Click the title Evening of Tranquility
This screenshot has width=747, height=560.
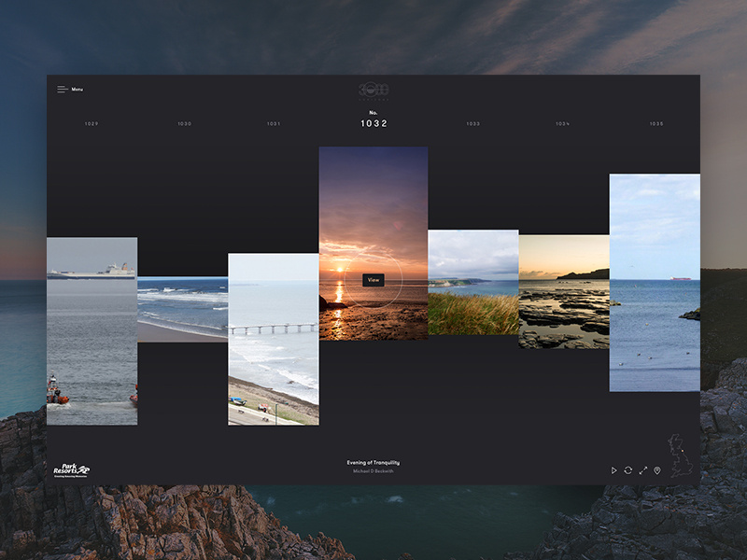click(373, 461)
